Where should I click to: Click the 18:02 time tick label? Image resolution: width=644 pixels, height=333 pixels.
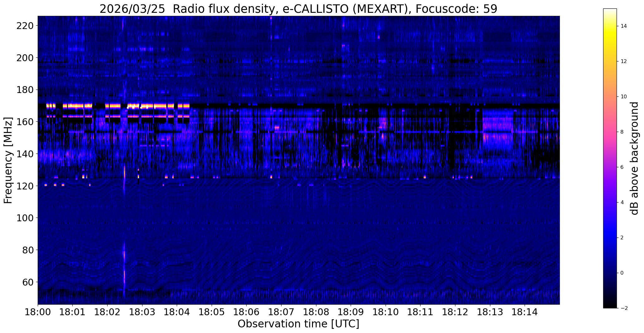click(108, 312)
